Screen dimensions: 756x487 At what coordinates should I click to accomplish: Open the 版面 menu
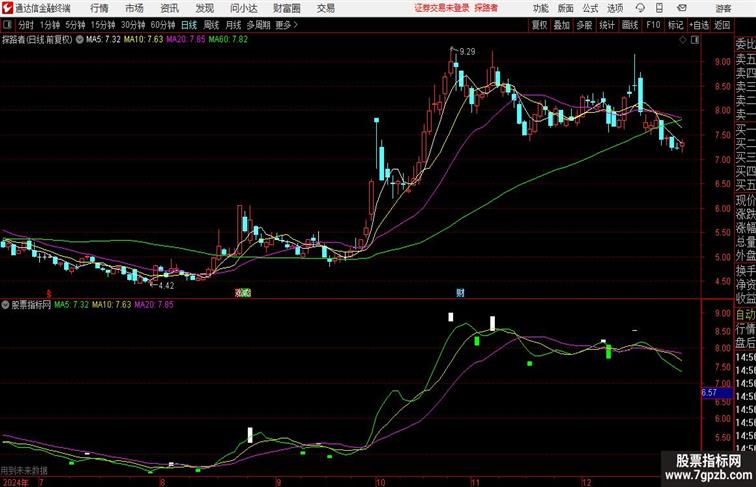[566, 8]
